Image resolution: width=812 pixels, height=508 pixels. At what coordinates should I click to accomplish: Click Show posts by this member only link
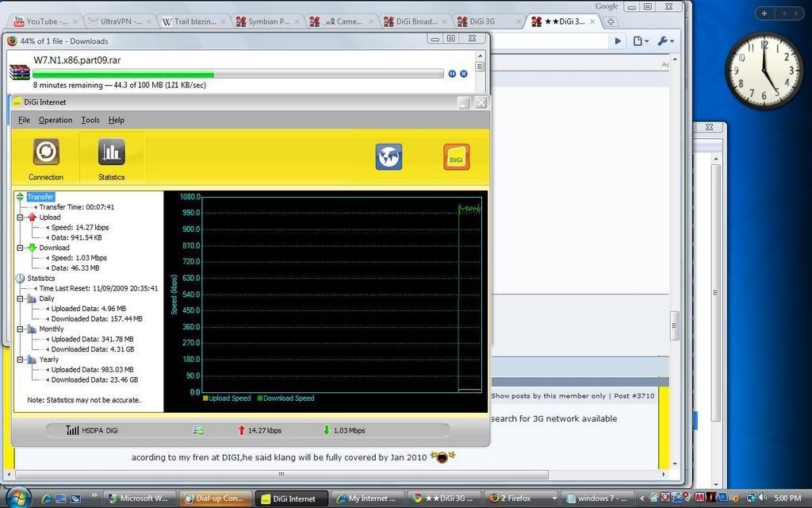549,396
